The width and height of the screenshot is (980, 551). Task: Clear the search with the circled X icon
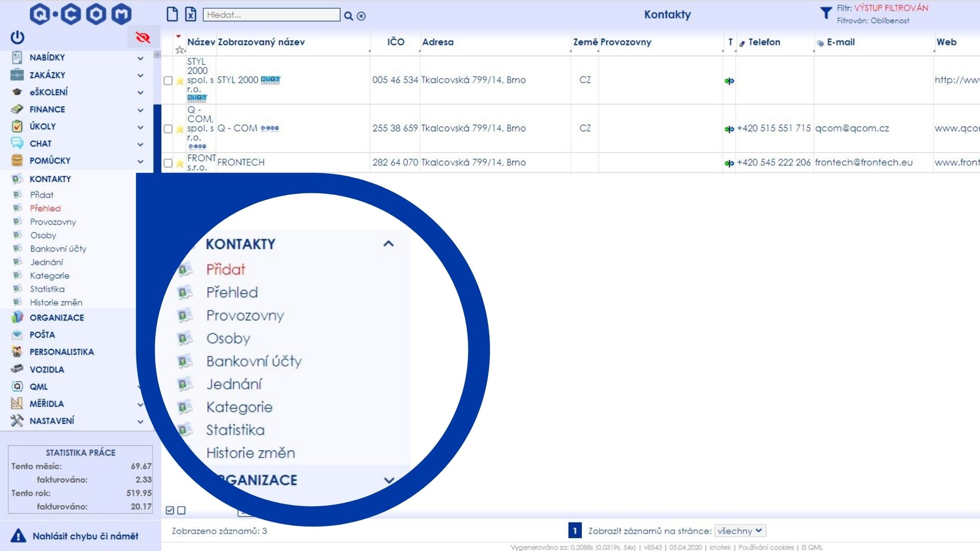(x=361, y=16)
